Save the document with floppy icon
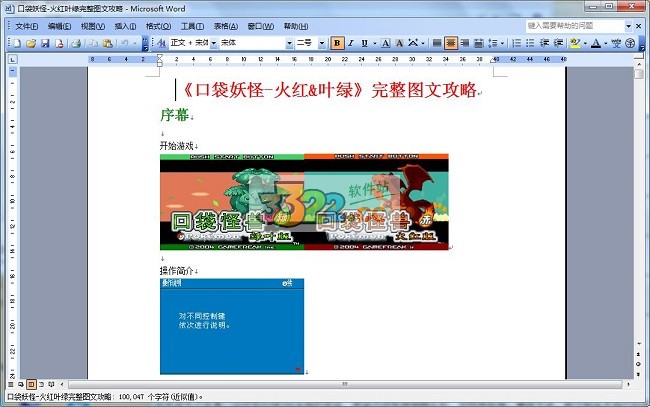 click(45, 43)
